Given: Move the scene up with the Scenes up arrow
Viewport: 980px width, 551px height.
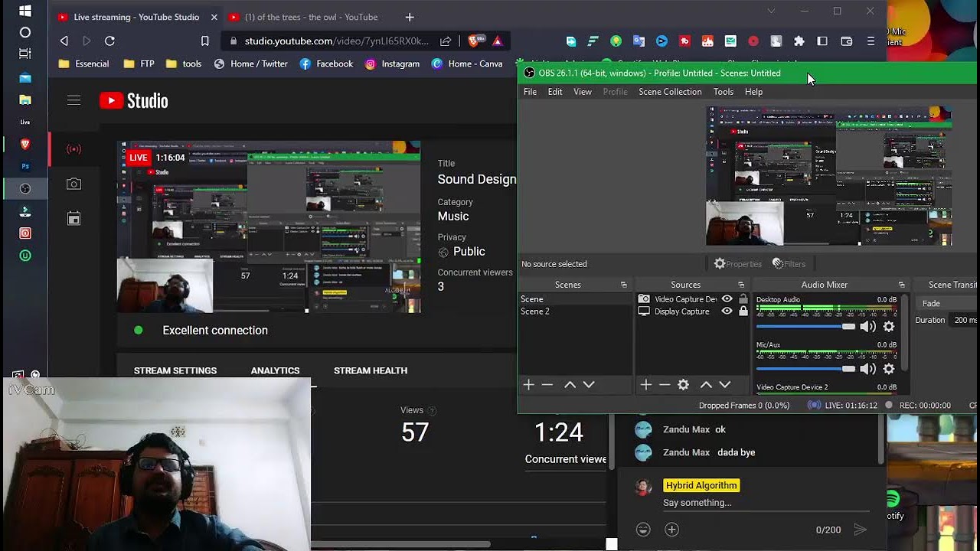Looking at the screenshot, I should pos(570,385).
